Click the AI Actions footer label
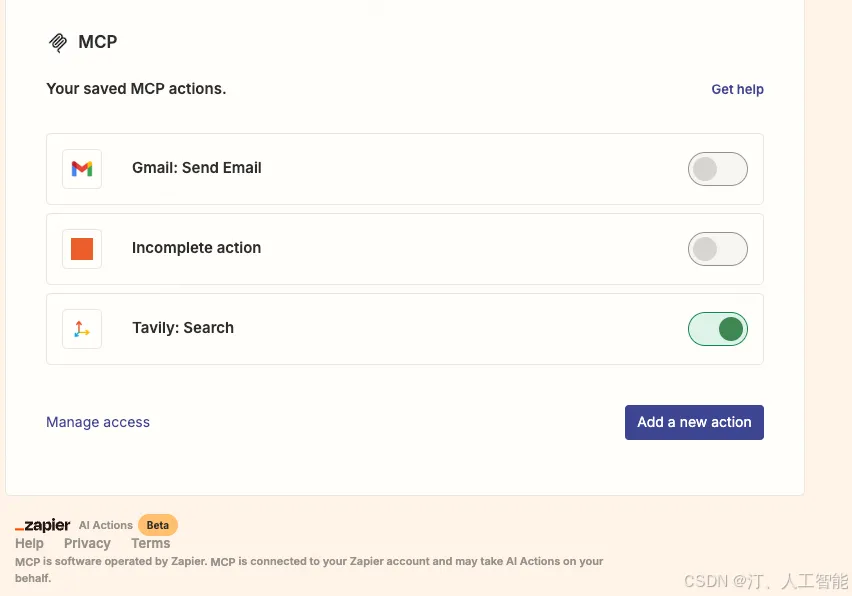This screenshot has height=596, width=852. coord(106,525)
